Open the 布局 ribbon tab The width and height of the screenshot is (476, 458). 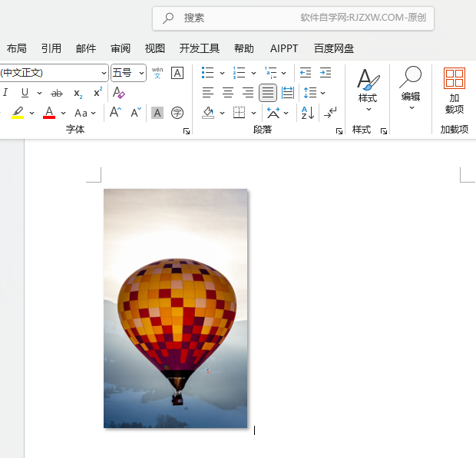(x=16, y=48)
